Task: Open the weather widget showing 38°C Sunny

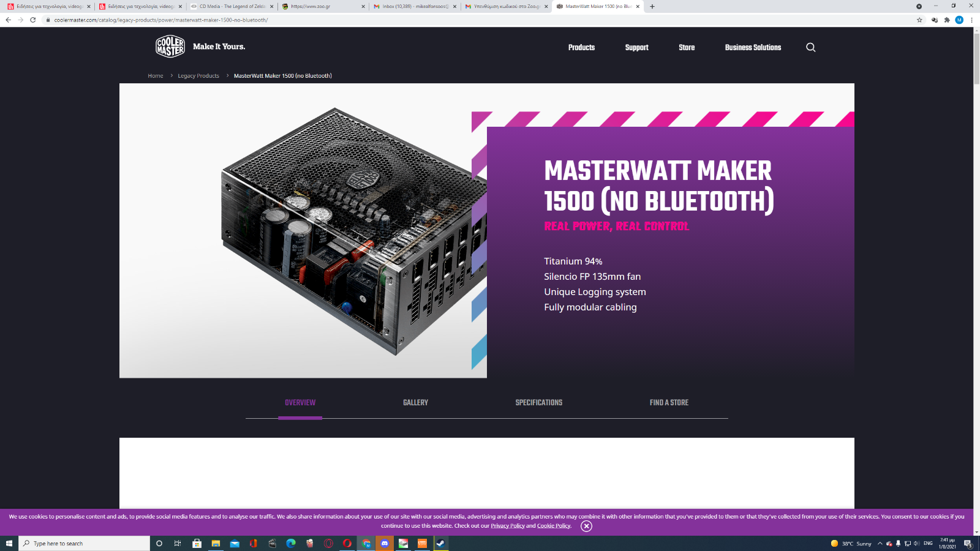Action: [x=851, y=543]
